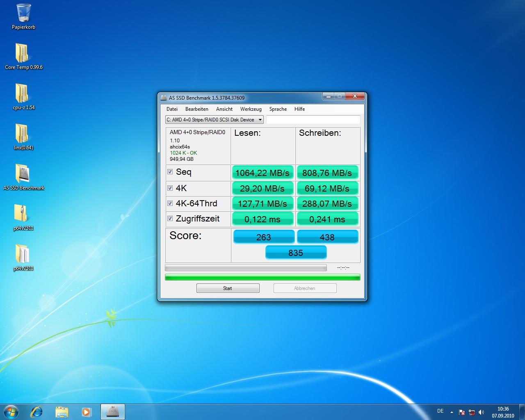Open the Bearbeiten menu

tap(196, 109)
